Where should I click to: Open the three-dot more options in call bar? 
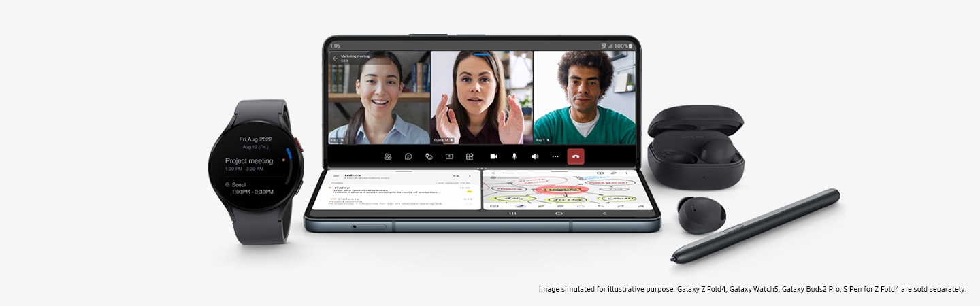coord(555,156)
